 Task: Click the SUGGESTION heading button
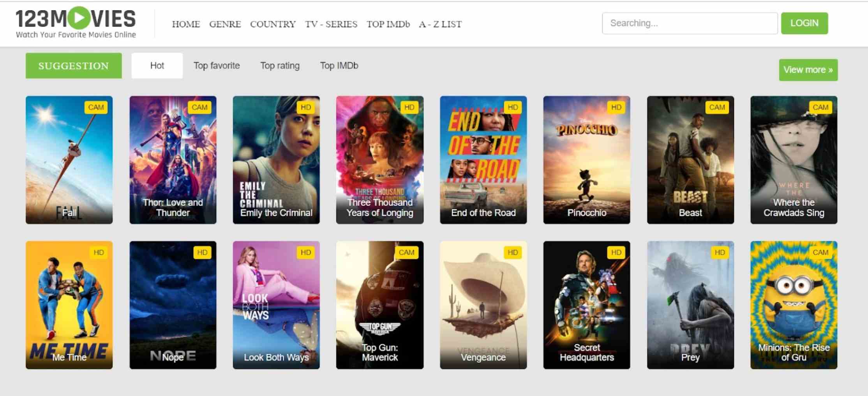pyautogui.click(x=74, y=65)
